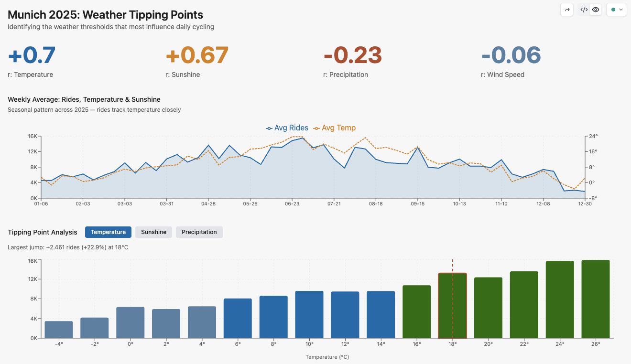Show the Precipitation tipping point analysis
The height and width of the screenshot is (364, 631).
[199, 232]
